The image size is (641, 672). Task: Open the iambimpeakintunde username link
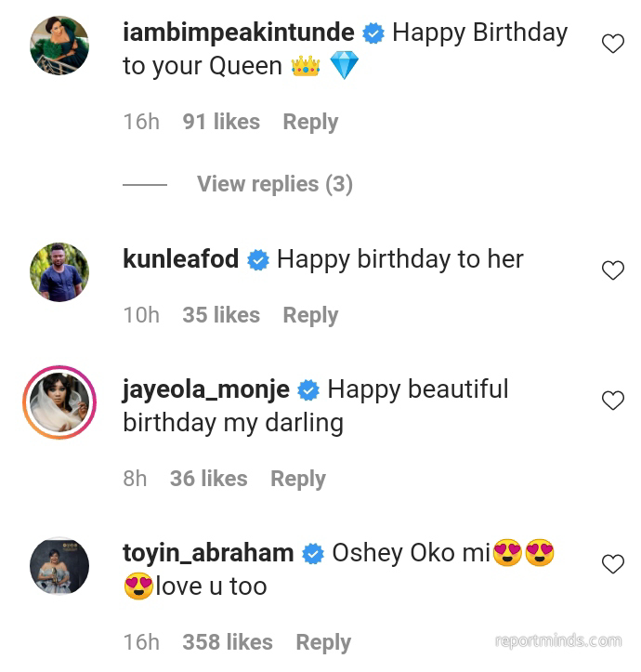pos(239,33)
